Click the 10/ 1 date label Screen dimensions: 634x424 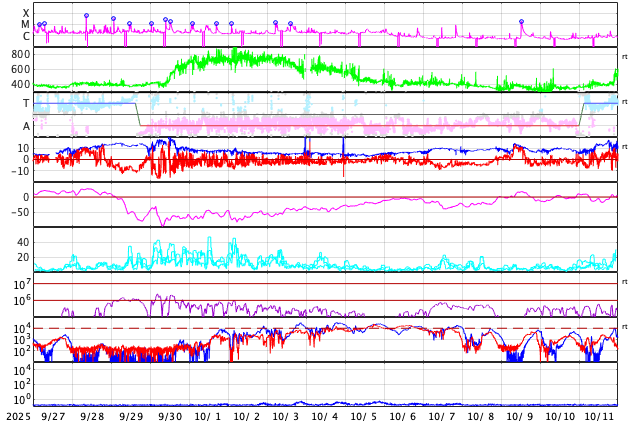coord(208,416)
